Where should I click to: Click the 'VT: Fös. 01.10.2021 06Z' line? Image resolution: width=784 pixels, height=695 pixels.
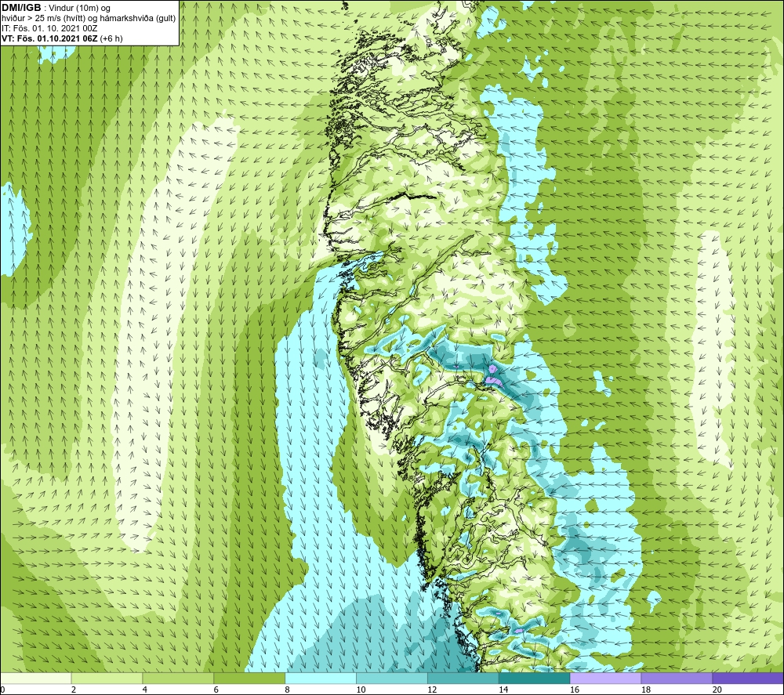[62, 38]
